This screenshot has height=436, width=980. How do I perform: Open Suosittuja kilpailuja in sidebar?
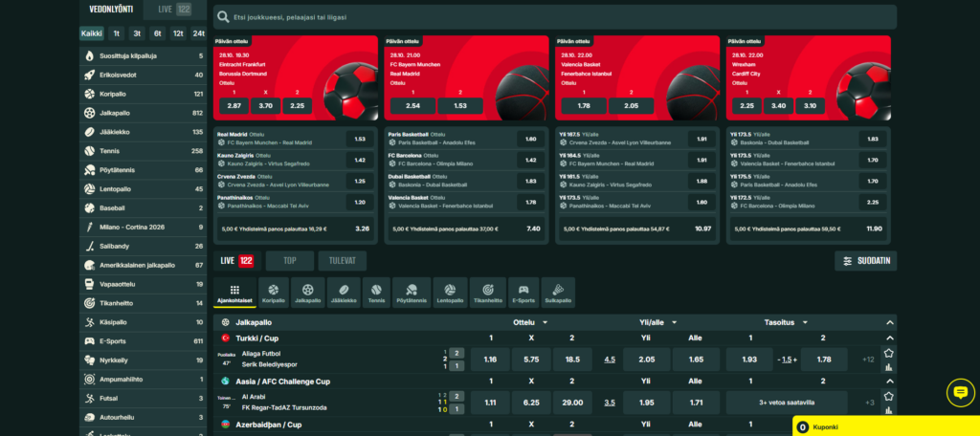[x=144, y=56]
